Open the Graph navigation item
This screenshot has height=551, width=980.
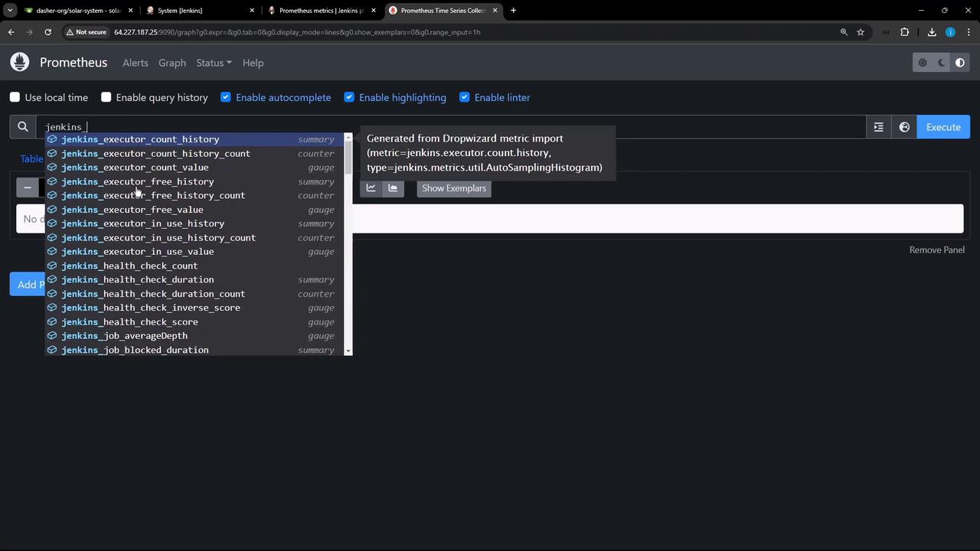tap(172, 63)
